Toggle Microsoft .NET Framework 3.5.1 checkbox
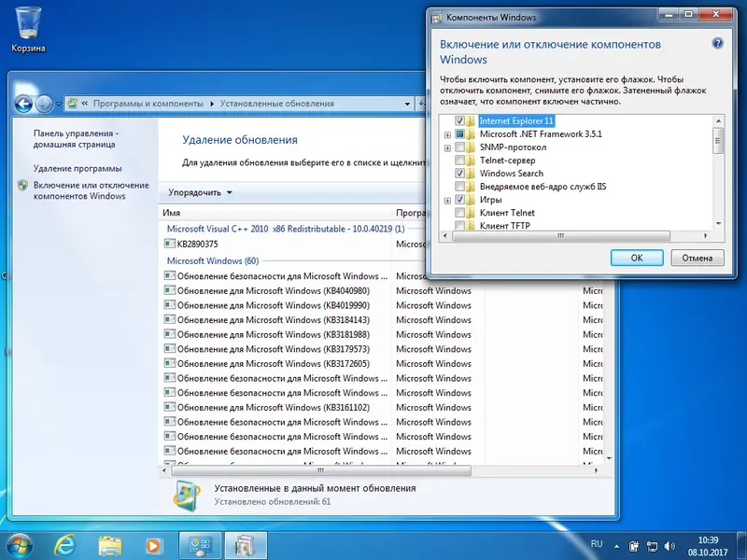 [x=459, y=133]
